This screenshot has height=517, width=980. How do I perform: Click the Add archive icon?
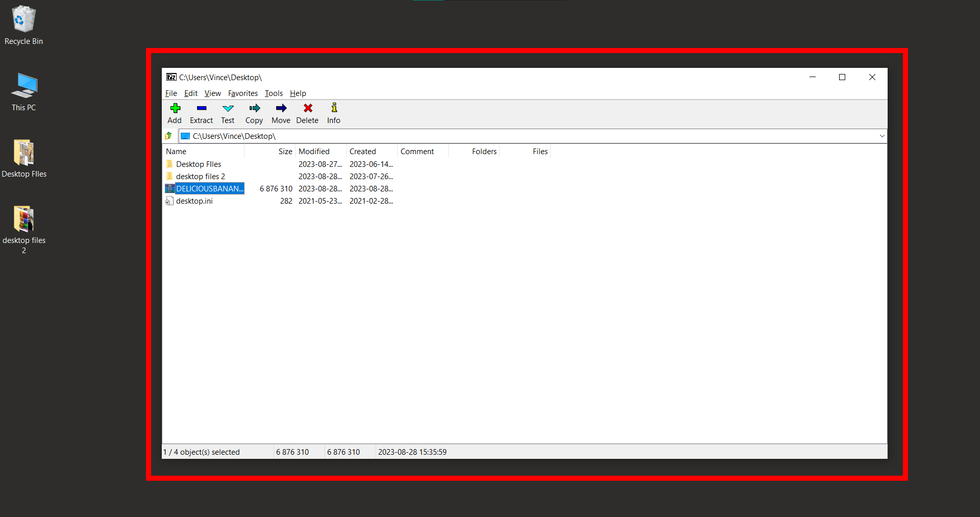[175, 113]
